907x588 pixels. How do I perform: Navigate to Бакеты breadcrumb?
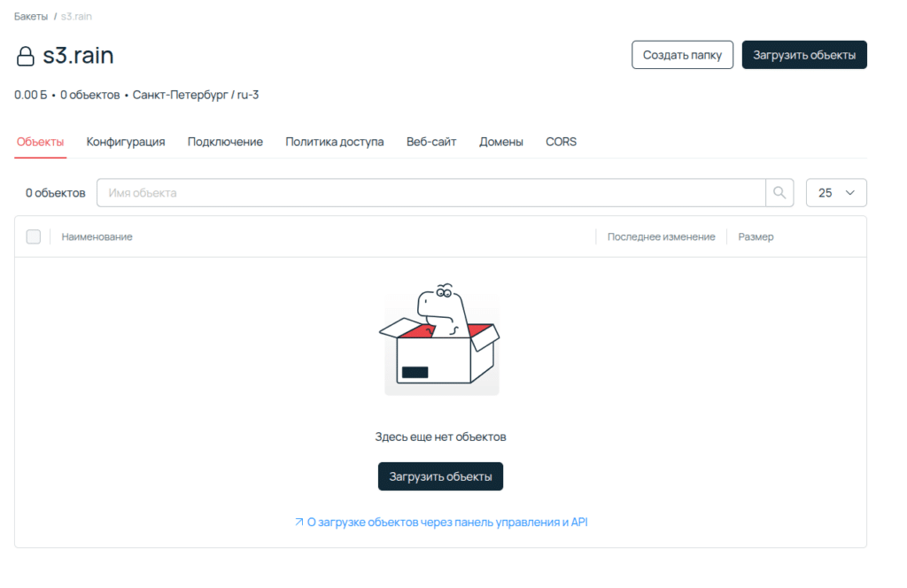[31, 17]
